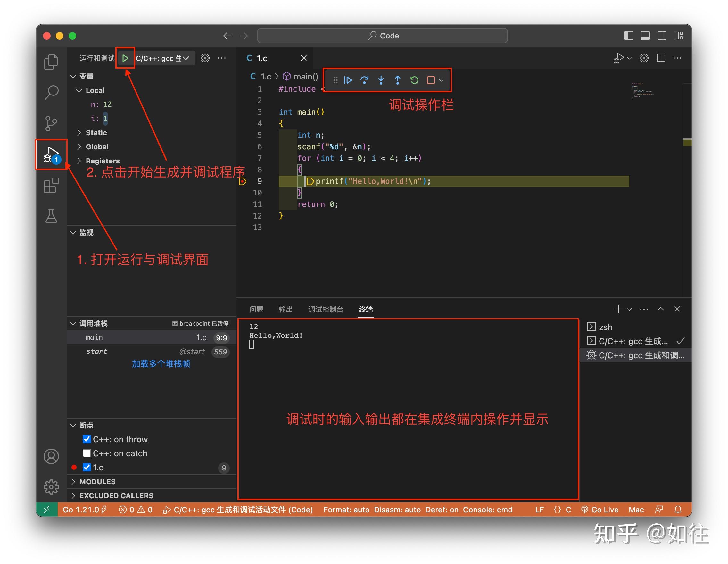Select the zsh terminal in the terminal list
The image size is (728, 564).
[606, 327]
